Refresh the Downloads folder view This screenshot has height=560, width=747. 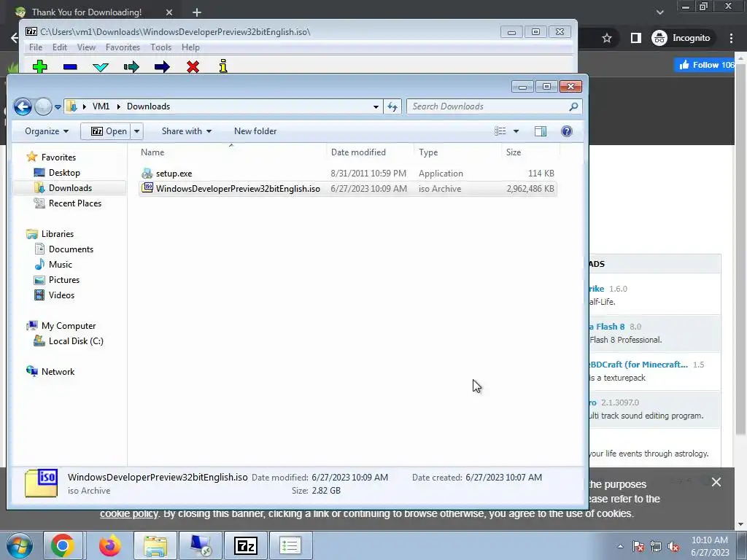[x=392, y=106]
